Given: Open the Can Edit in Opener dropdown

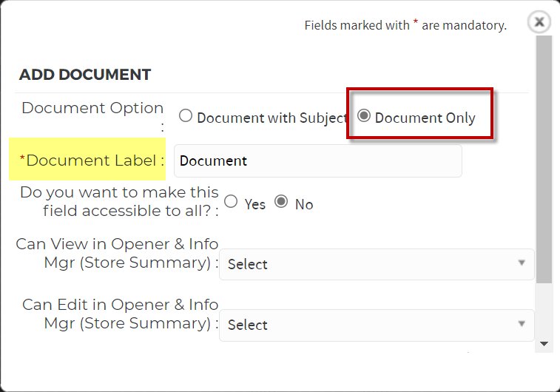Looking at the screenshot, I should point(377,325).
